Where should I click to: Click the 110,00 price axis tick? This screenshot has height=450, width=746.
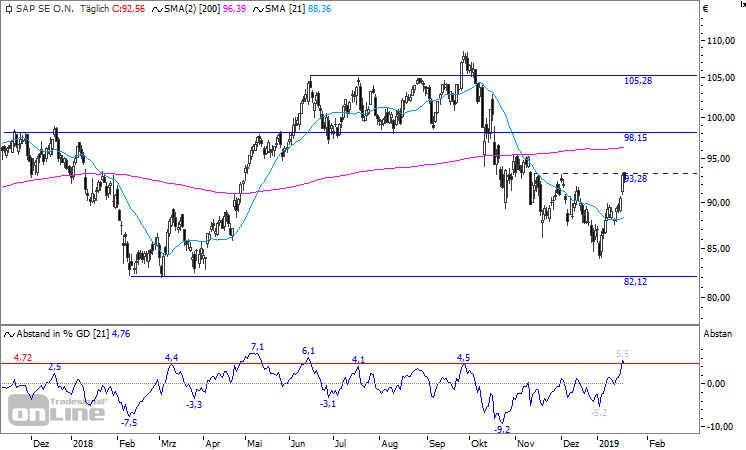(721, 41)
